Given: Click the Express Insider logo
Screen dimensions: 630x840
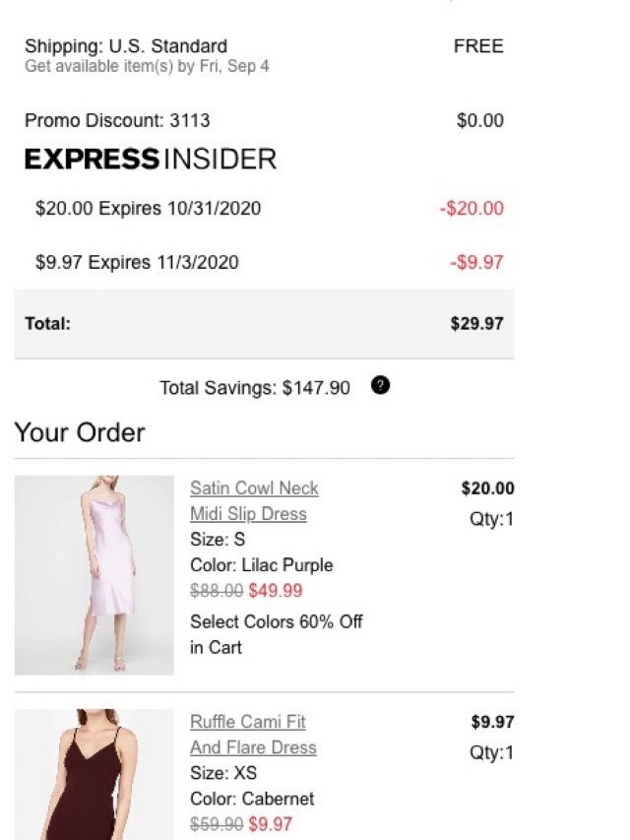Looking at the screenshot, I should pyautogui.click(x=151, y=160).
